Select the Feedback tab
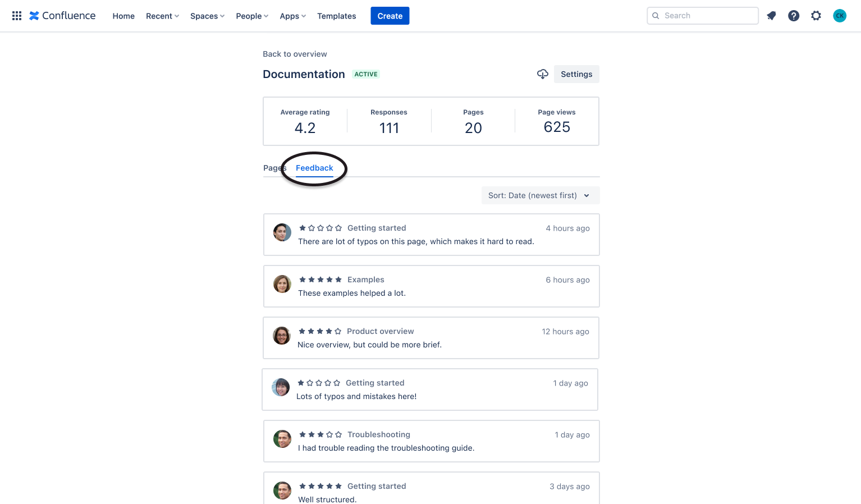 tap(314, 167)
